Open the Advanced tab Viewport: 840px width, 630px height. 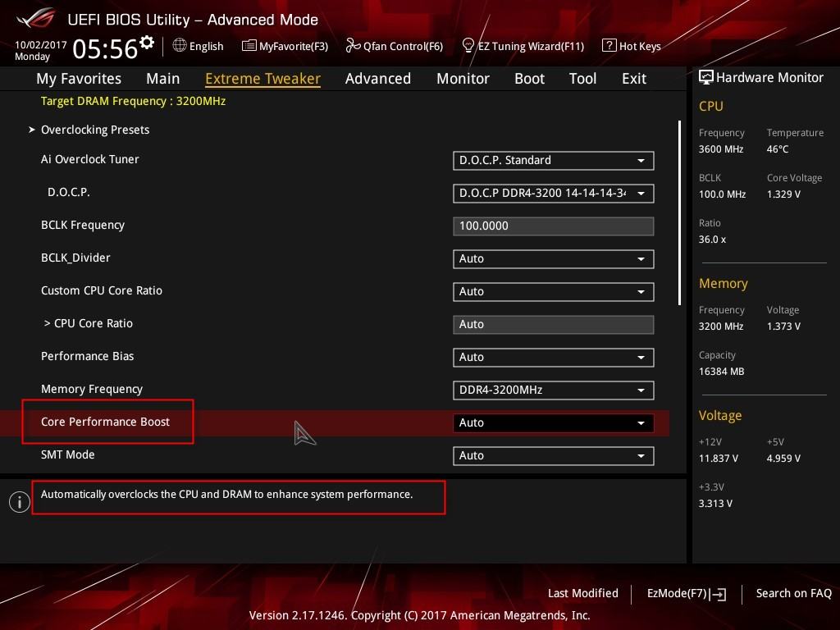[x=377, y=79]
